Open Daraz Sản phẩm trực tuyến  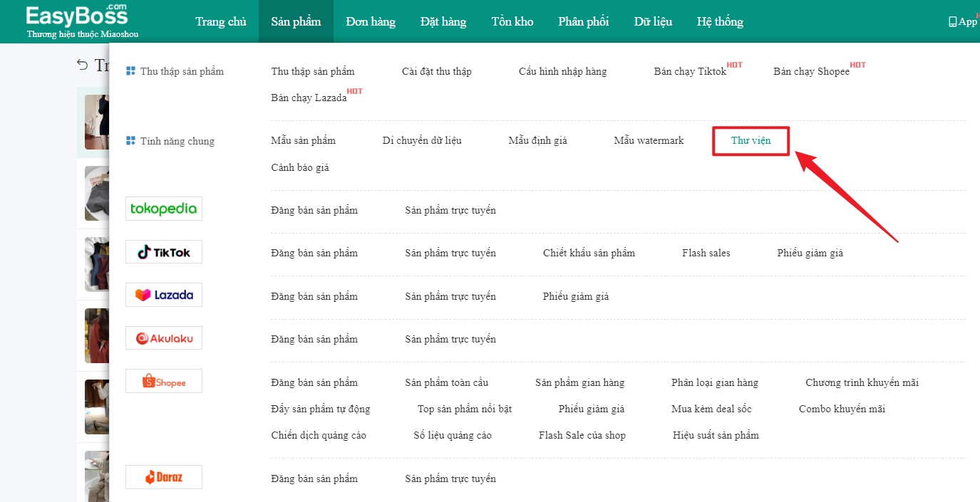450,479
